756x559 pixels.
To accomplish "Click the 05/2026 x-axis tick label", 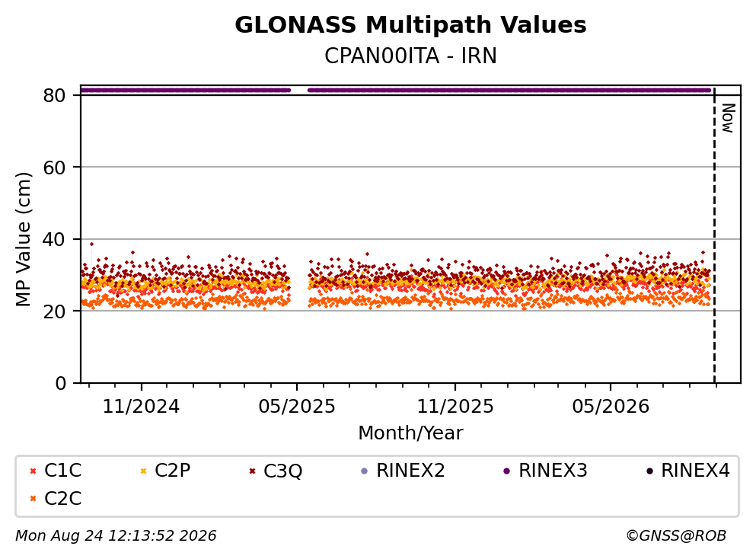I will click(x=611, y=407).
